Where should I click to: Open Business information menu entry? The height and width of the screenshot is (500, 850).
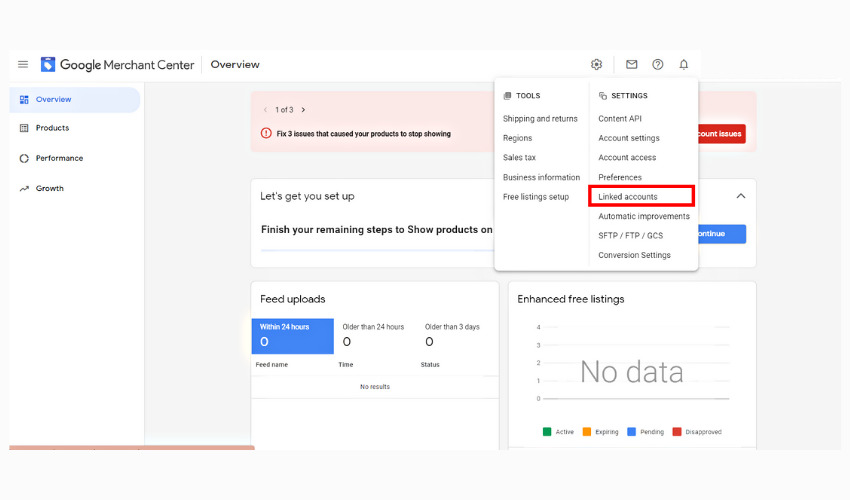click(x=541, y=177)
